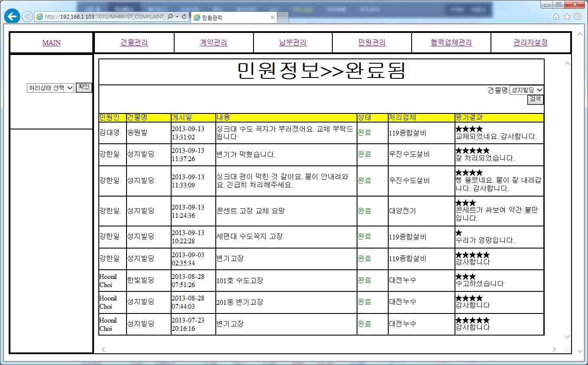Click the search magnifier in address bar
Viewport: 588px width, 365px height.
pyautogui.click(x=170, y=16)
